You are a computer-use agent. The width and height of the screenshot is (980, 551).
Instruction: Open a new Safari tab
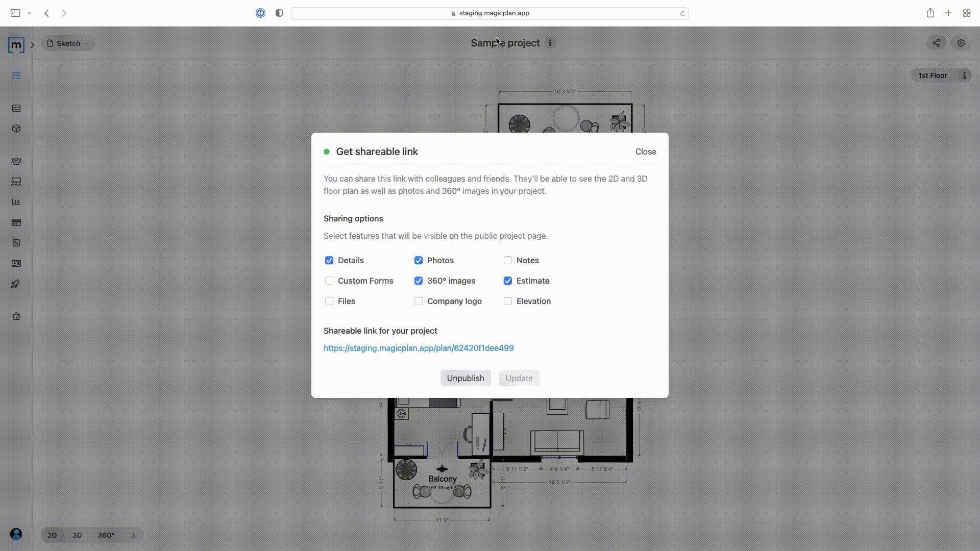(948, 13)
